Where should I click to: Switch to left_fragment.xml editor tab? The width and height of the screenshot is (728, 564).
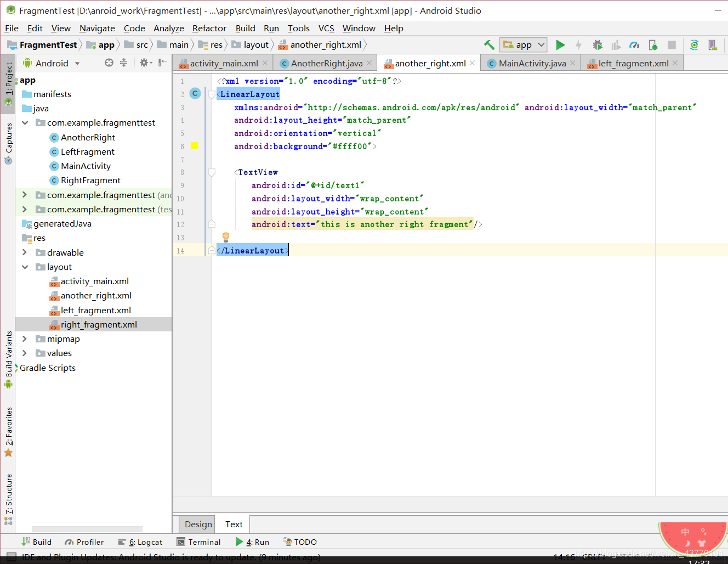(x=633, y=63)
